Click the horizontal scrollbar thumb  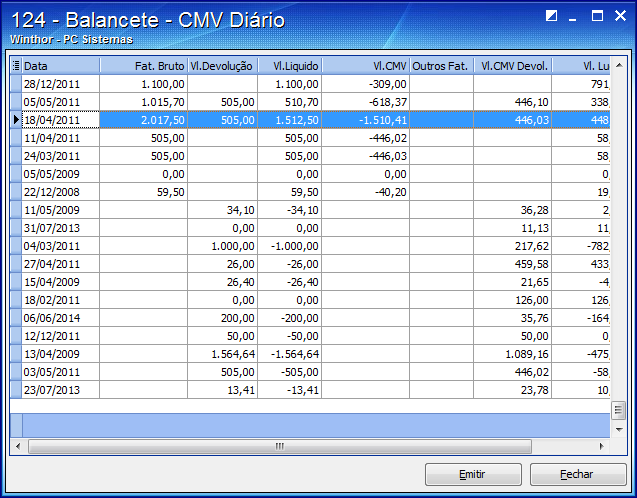tap(280, 446)
